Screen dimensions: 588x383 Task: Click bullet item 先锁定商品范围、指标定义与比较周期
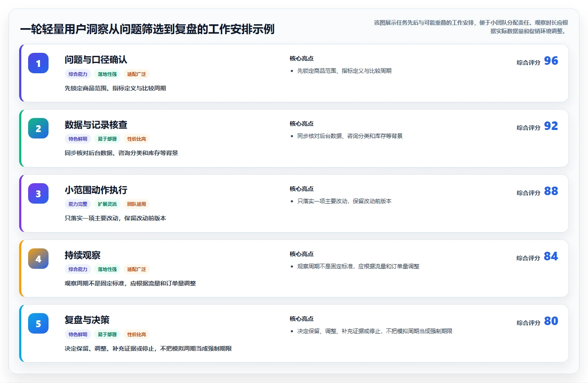coord(344,71)
